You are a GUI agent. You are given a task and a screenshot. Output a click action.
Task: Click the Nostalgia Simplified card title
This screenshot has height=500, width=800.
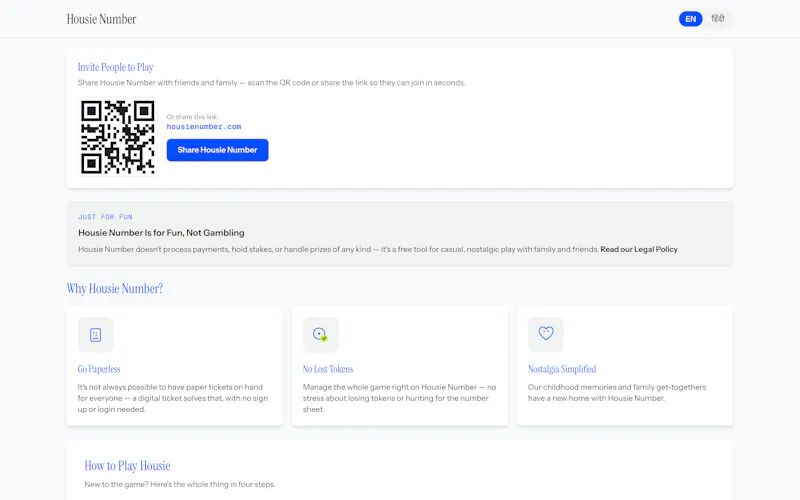(x=562, y=369)
